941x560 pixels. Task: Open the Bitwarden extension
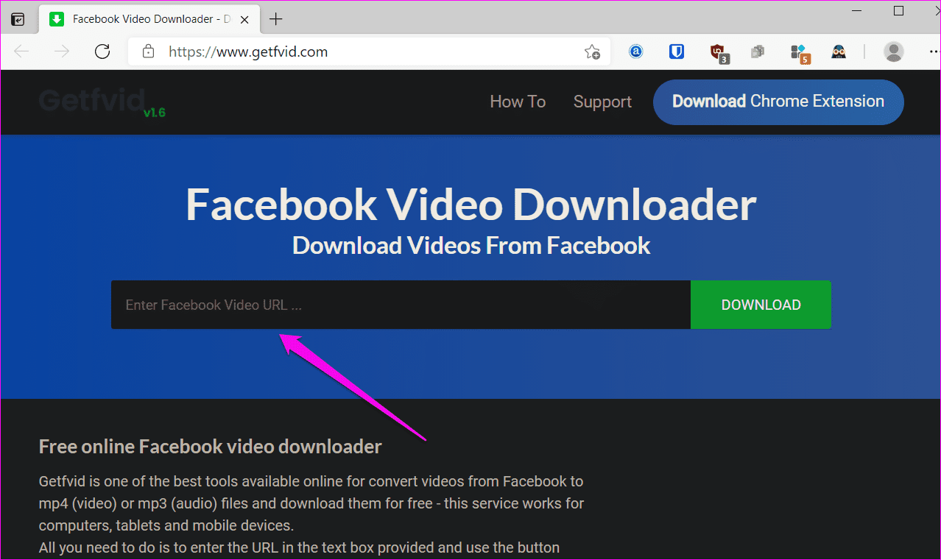coord(677,52)
